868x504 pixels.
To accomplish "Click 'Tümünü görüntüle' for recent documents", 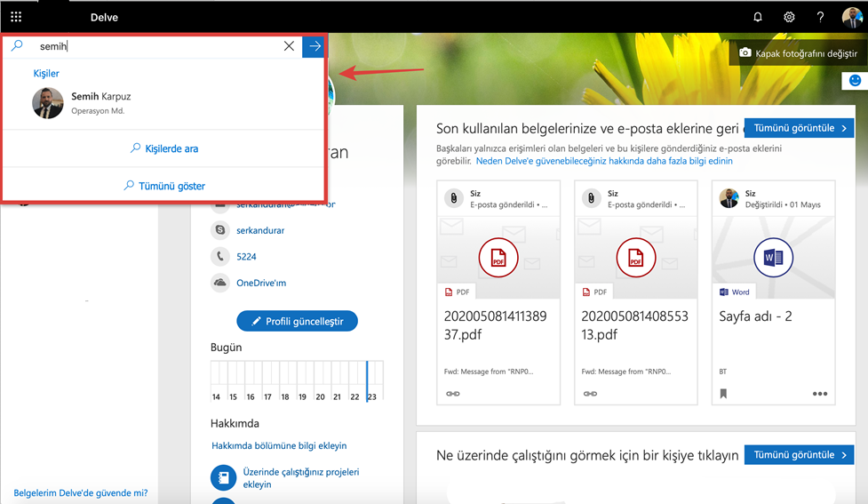I will [799, 128].
